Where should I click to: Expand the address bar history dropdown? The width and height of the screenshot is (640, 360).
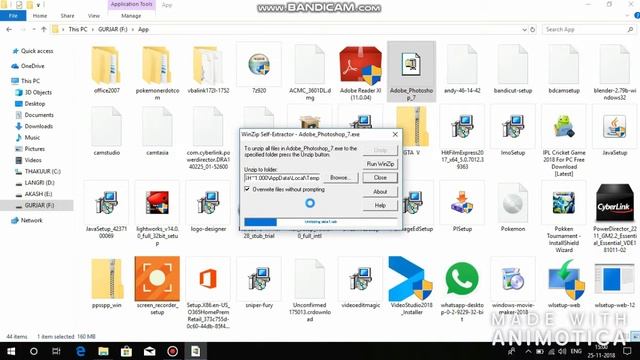(x=524, y=29)
